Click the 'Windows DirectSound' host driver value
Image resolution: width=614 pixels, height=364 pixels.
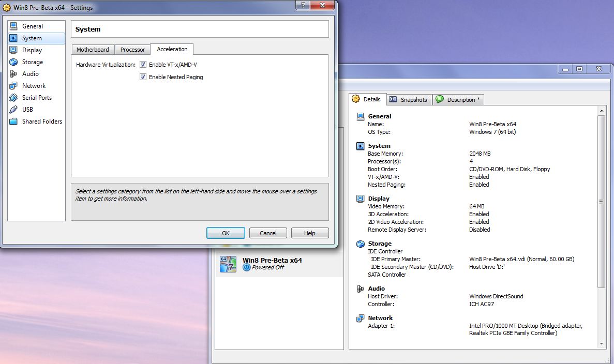tap(496, 296)
